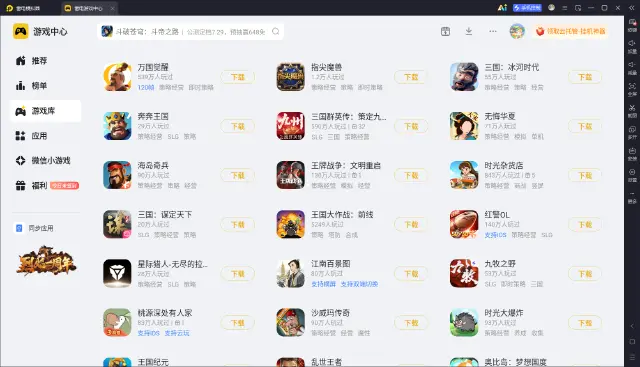This screenshot has width=640, height=367.
Task: Close the 雷电游戏中心 tab
Action: (112, 8)
